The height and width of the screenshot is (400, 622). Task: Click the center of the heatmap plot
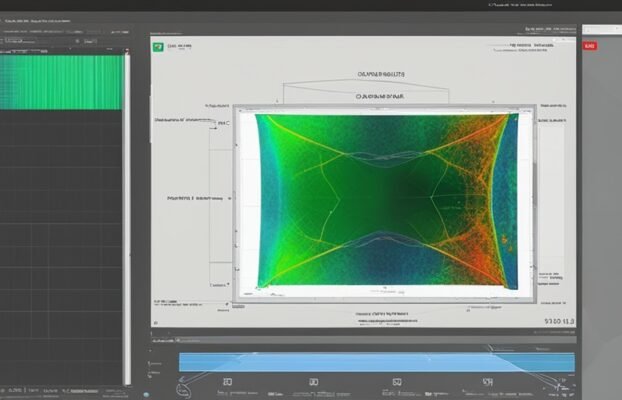coord(385,202)
